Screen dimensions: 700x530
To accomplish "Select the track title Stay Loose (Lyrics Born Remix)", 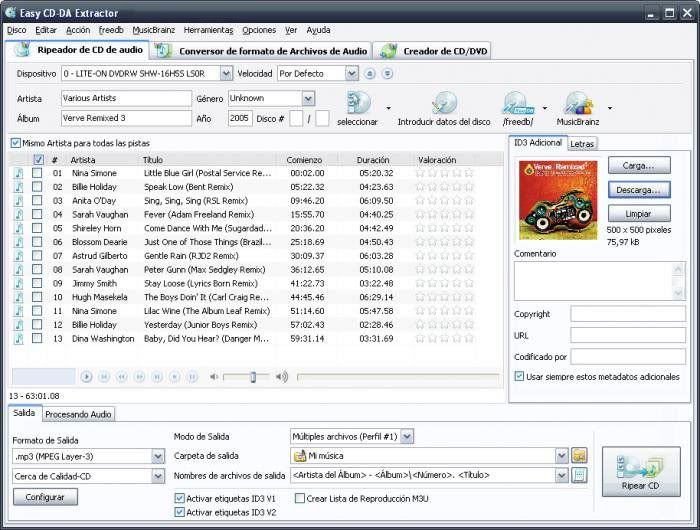I will [201, 283].
